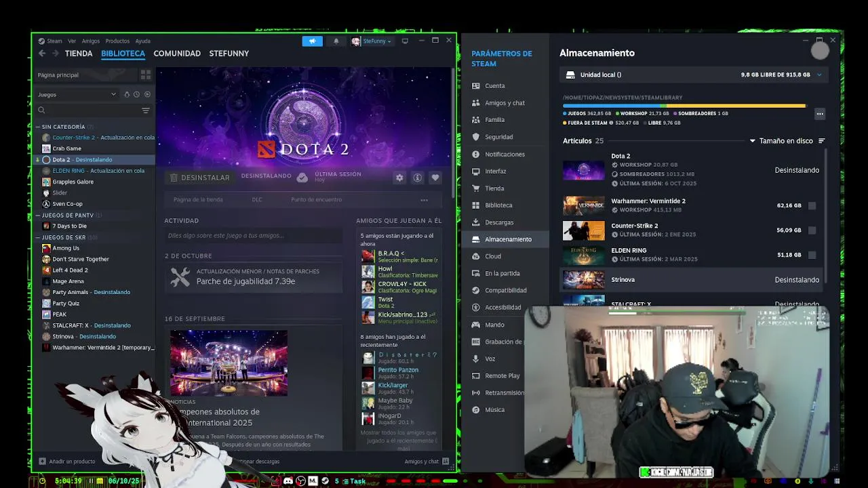Viewport: 868px width, 488px height.
Task: Open the Amigos menu
Action: pos(91,41)
